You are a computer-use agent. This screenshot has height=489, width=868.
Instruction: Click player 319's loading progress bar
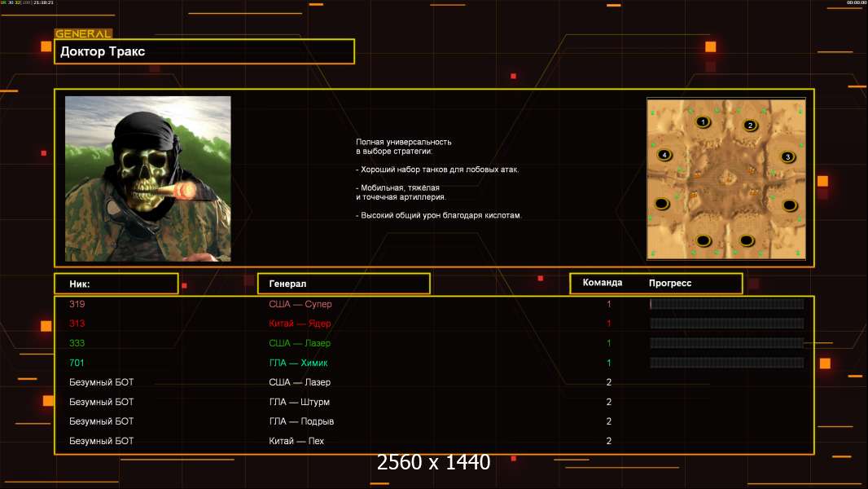pos(726,304)
